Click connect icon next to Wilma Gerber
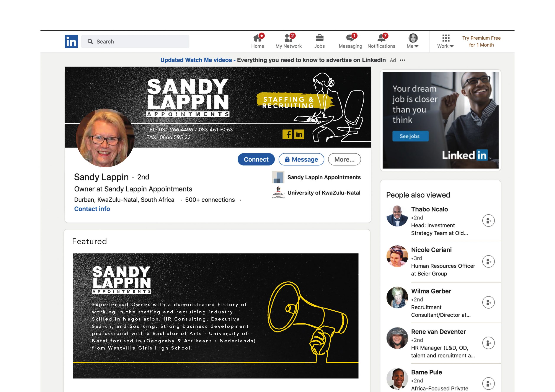The image size is (555, 392). coord(488,302)
